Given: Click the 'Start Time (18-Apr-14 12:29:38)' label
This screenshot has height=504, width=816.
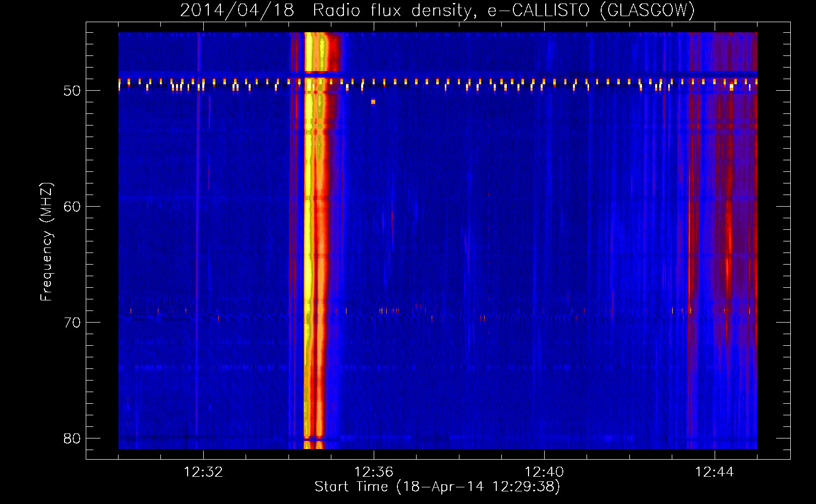Looking at the screenshot, I should [437, 486].
